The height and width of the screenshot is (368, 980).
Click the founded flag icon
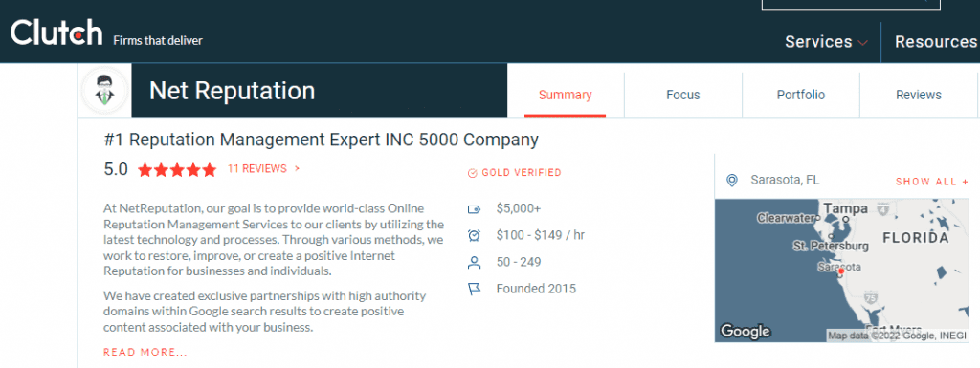tap(474, 290)
